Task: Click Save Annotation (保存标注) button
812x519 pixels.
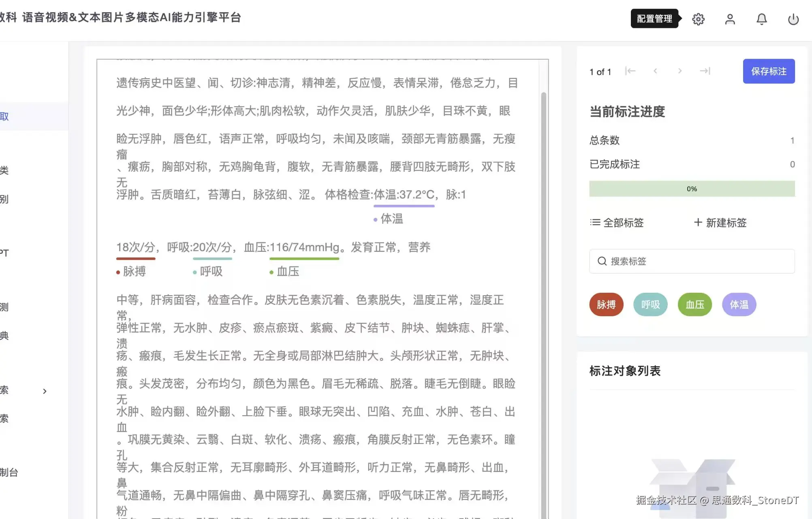Action: pos(769,71)
